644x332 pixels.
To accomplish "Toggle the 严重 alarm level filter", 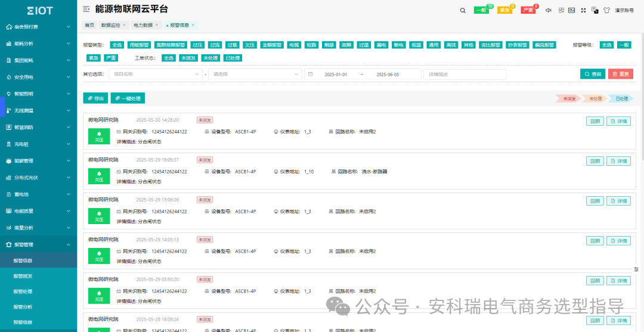I will pos(110,58).
